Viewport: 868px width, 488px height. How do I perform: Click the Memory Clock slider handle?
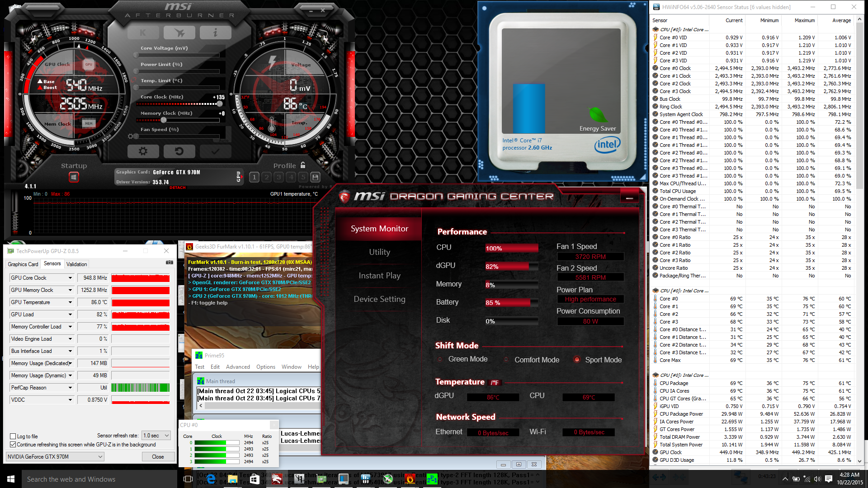click(x=164, y=120)
